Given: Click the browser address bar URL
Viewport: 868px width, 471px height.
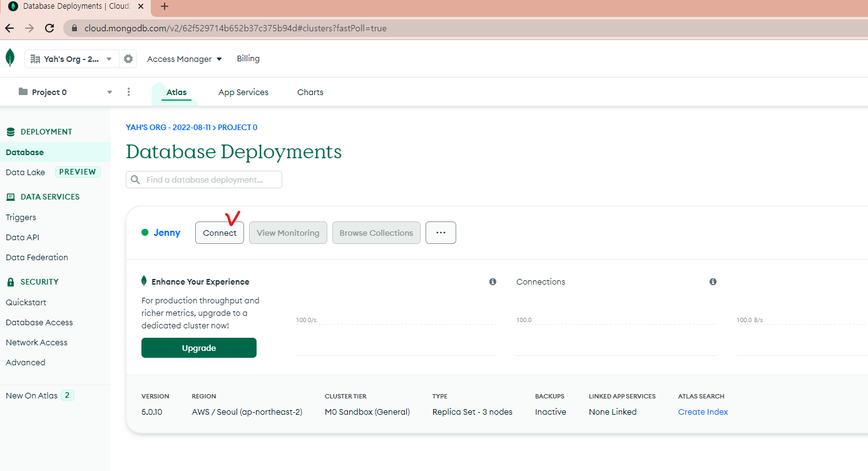Looking at the screenshot, I should pyautogui.click(x=235, y=28).
